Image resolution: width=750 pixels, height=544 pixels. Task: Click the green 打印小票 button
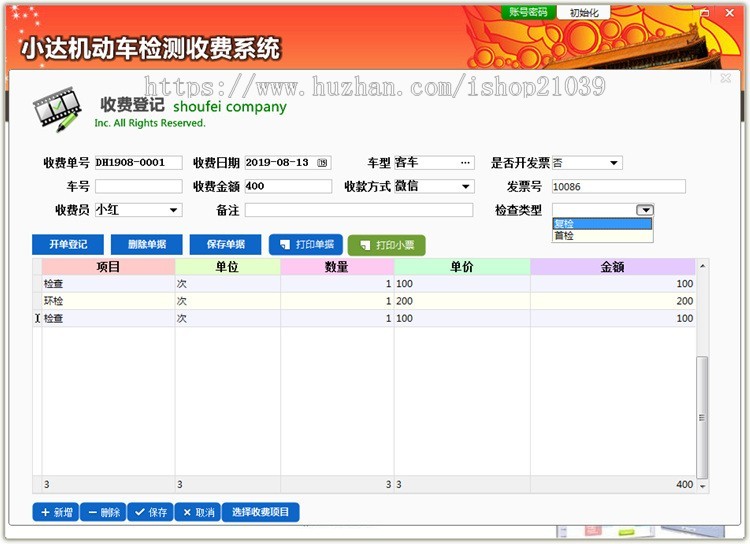pos(386,245)
